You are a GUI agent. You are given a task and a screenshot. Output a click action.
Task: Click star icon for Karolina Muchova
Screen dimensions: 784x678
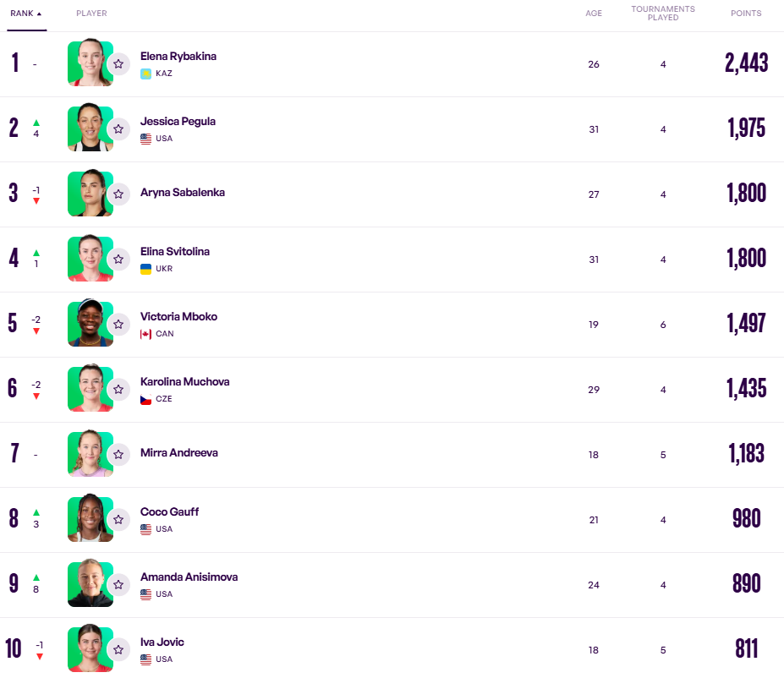[118, 389]
